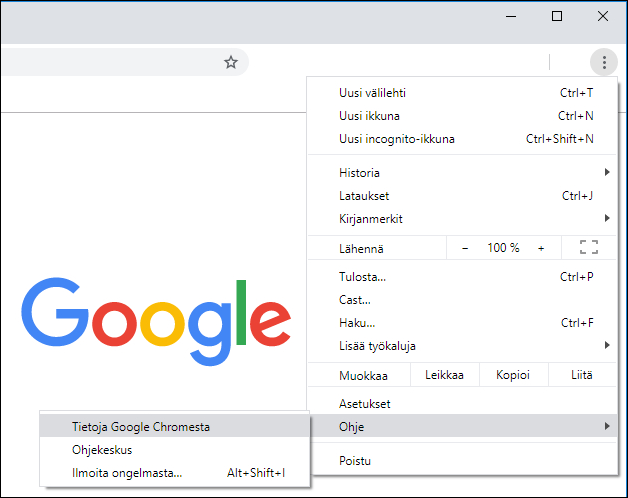Click the Kopioi button

(x=513, y=375)
